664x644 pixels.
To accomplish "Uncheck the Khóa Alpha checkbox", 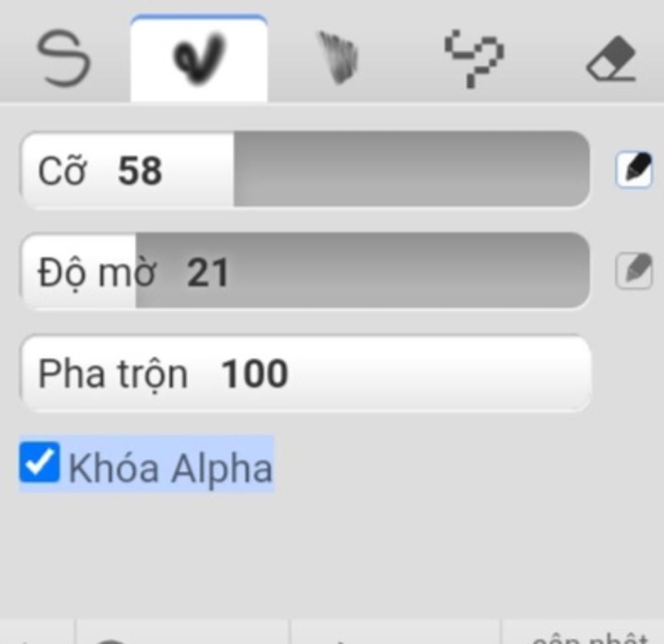I will (40, 462).
